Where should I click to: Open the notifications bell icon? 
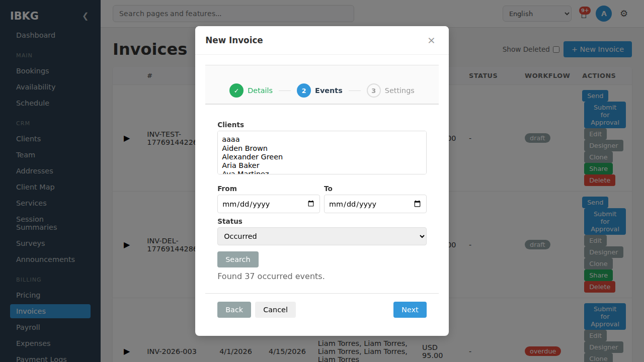584,14
